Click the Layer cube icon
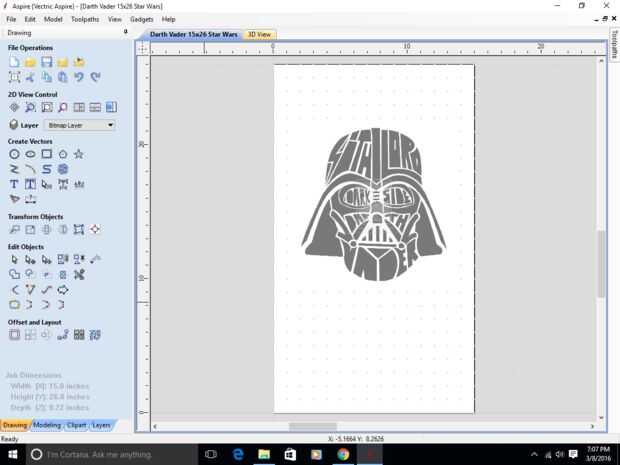Image resolution: width=620 pixels, height=465 pixels. point(14,125)
